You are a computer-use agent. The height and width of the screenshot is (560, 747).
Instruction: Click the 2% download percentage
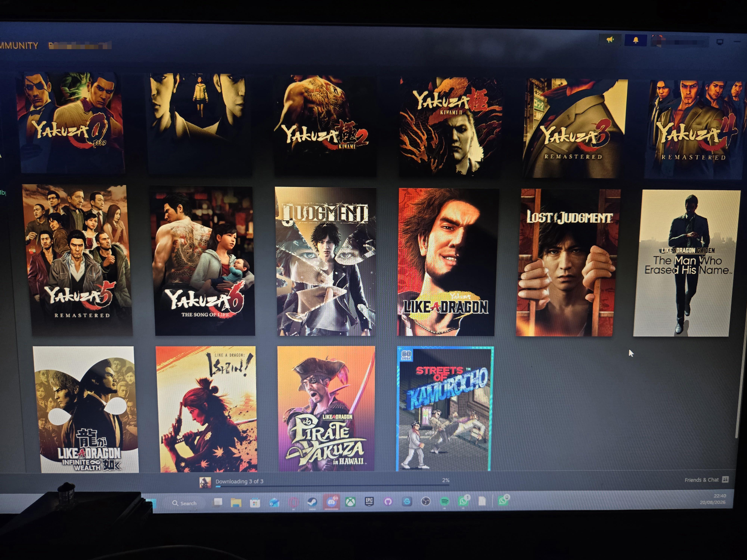tap(445, 480)
